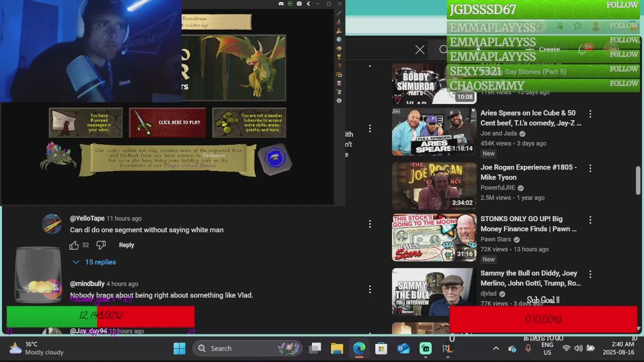The height and width of the screenshot is (362, 644).
Task: Click the taskbar Search box
Action: (x=248, y=348)
